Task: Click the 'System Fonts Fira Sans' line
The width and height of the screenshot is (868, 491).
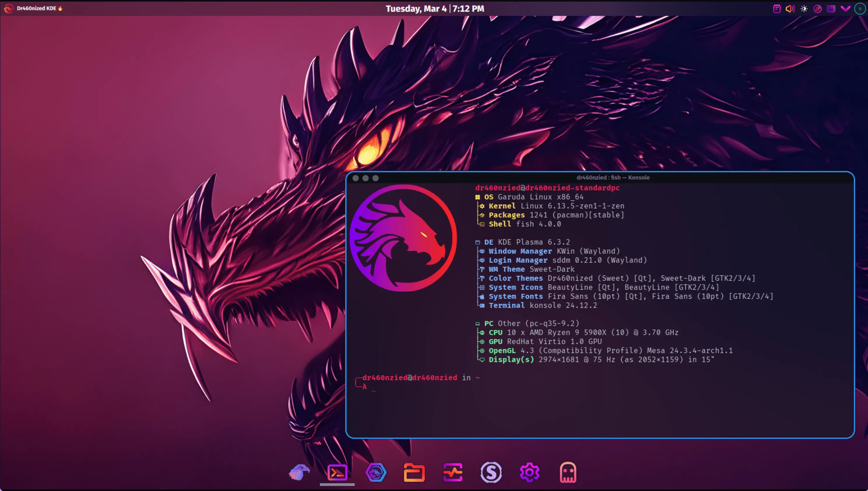Action: 625,297
